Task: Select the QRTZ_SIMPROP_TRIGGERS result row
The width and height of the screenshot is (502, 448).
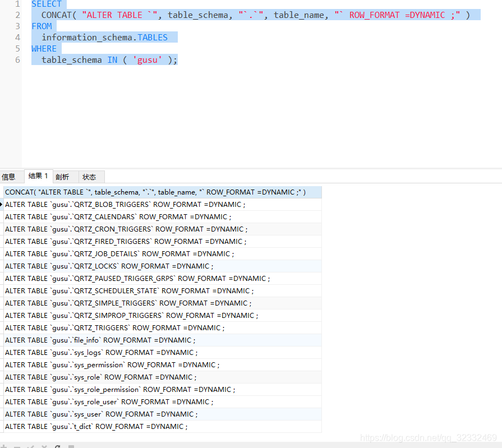Action: tap(163, 316)
